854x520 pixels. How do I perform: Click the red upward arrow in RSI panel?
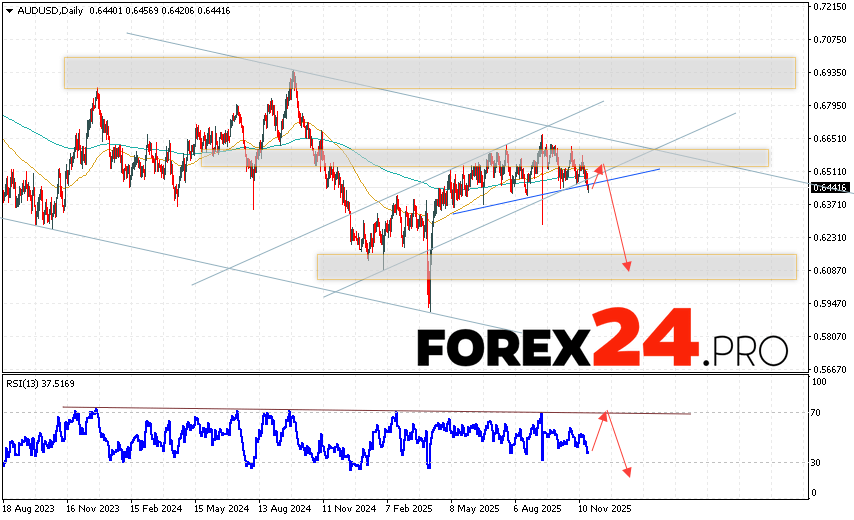click(x=597, y=430)
